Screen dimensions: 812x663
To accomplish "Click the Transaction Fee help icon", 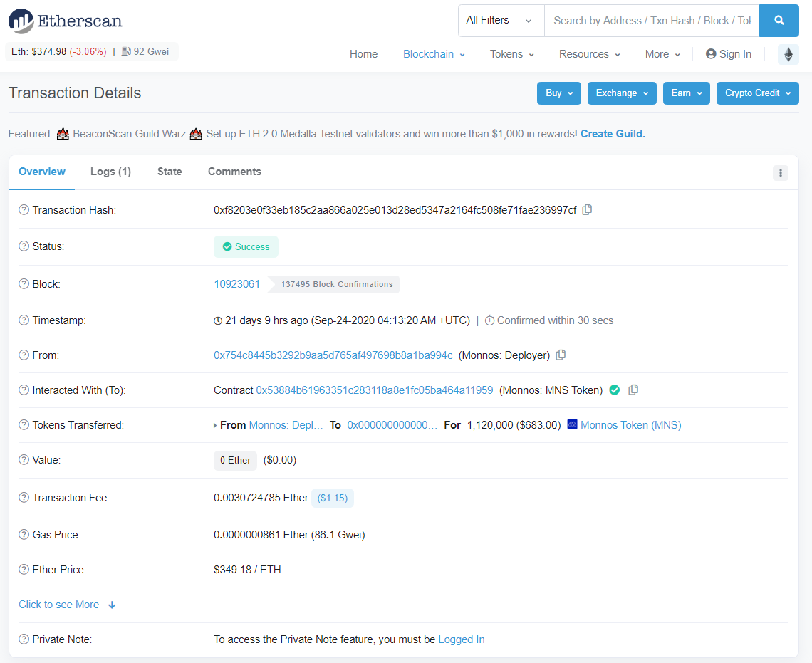I will tap(24, 497).
